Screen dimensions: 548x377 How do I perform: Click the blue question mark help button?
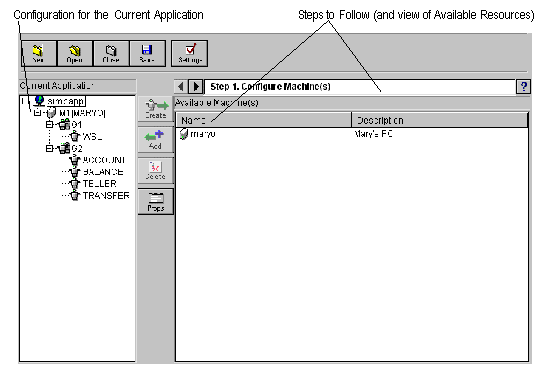pos(523,86)
